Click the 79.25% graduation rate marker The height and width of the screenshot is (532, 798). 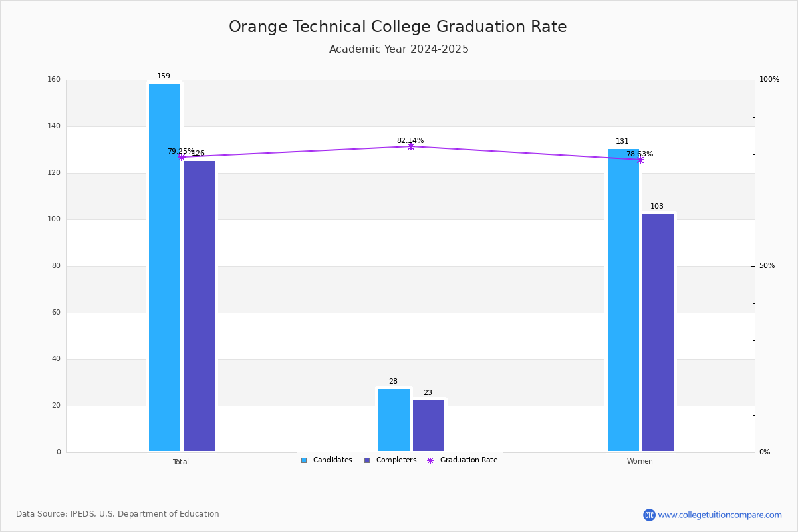click(181, 157)
